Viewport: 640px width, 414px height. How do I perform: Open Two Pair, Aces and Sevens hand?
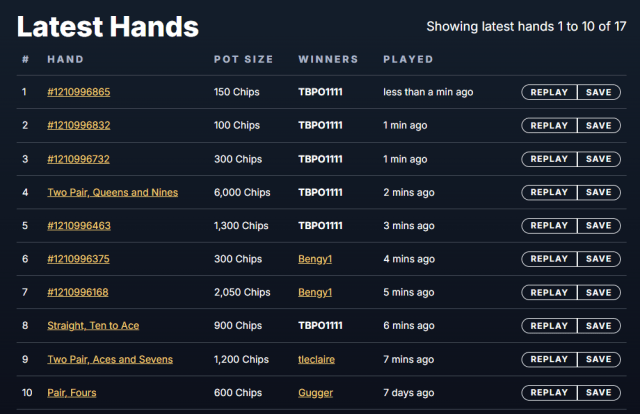pos(110,359)
